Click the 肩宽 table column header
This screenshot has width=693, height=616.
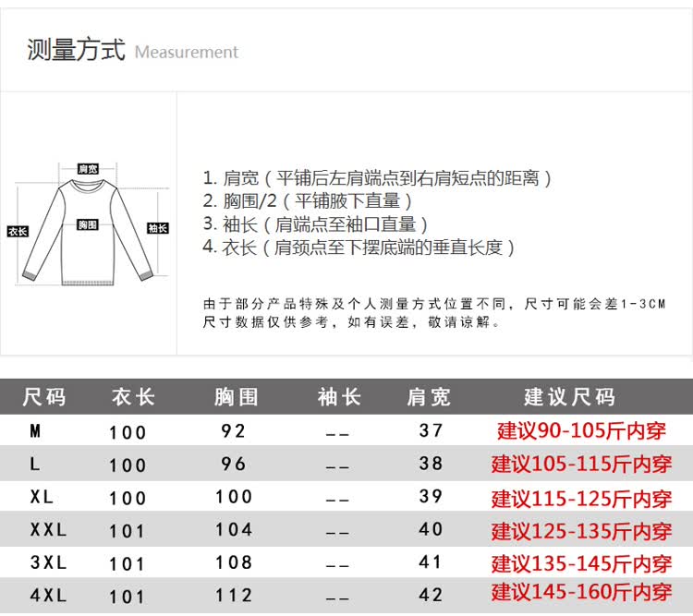click(x=430, y=397)
